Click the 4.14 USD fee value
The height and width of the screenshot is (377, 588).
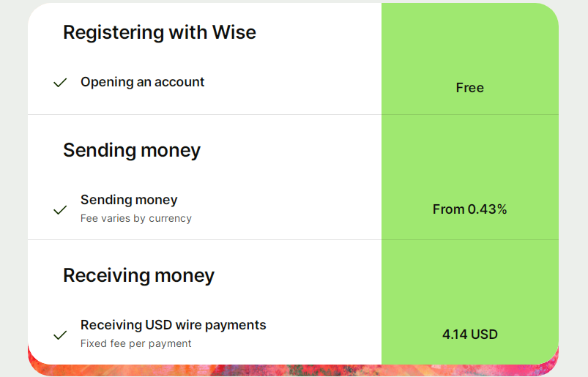click(x=469, y=335)
